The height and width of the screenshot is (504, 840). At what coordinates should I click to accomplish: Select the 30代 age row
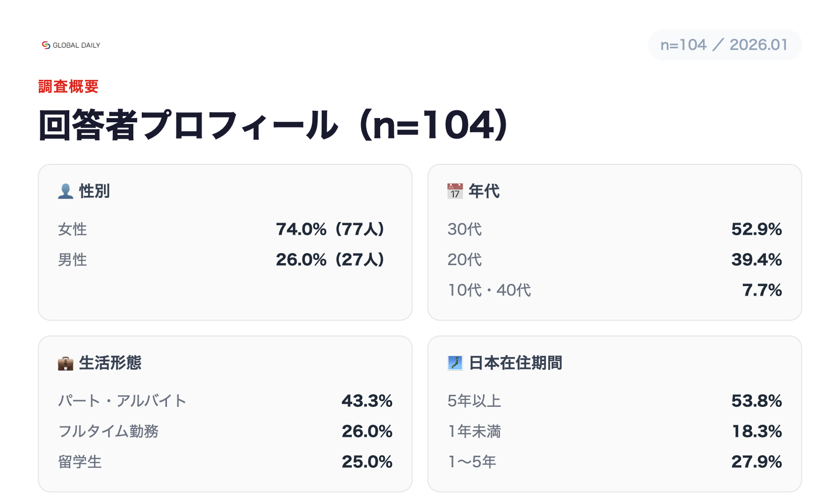[x=465, y=229]
